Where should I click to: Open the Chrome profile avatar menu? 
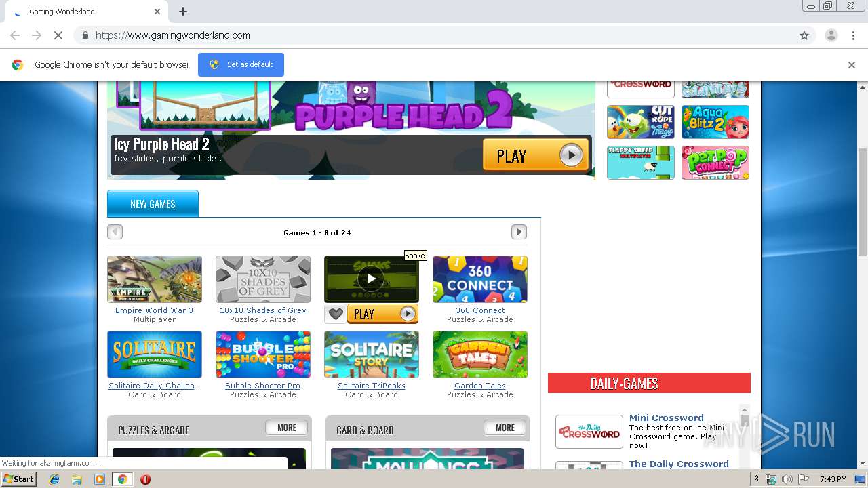[x=831, y=35]
